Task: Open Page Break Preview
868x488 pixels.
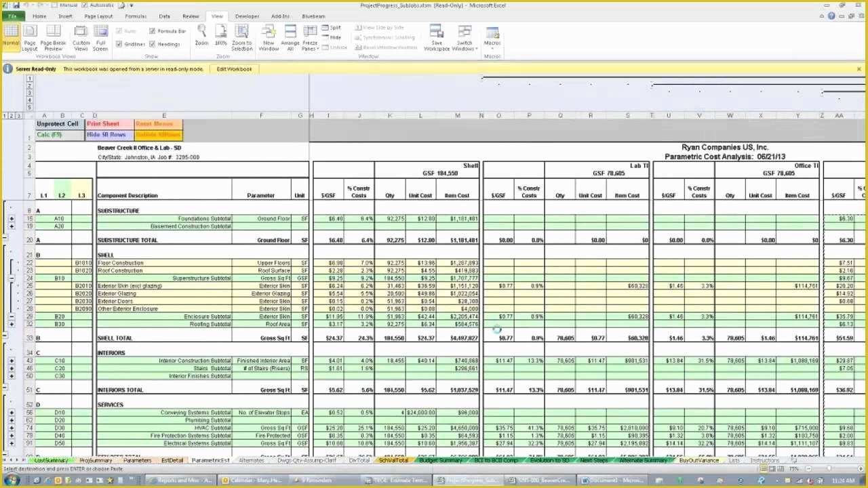Action: 53,37
